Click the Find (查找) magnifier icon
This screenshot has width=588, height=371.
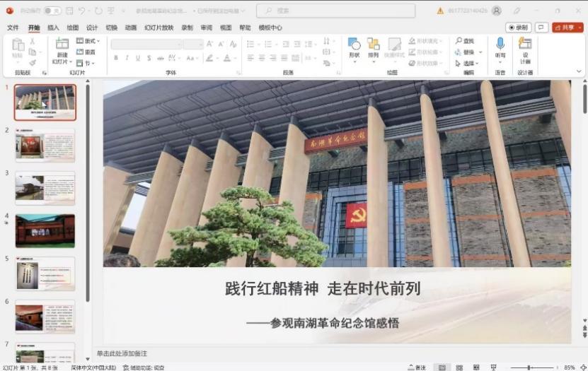tap(459, 41)
